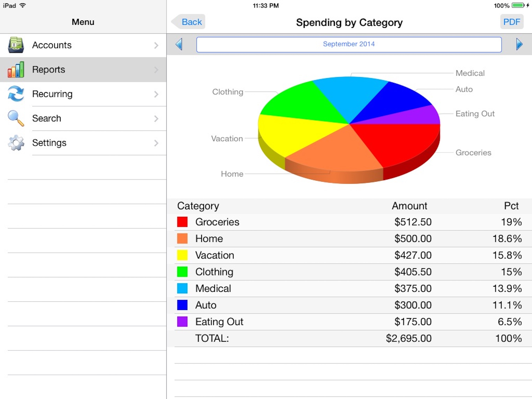Image resolution: width=532 pixels, height=399 pixels.
Task: Export report with PDF button
Action: pos(511,22)
